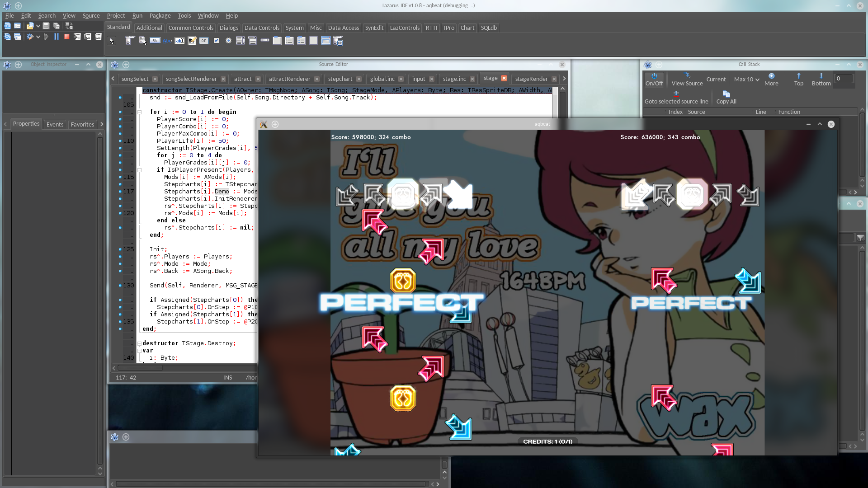Image resolution: width=868 pixels, height=488 pixels.
Task: Select the TCheckBox component icon
Action: tap(216, 41)
